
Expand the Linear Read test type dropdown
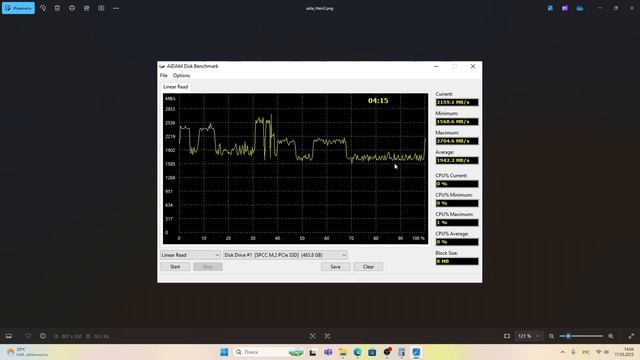[x=190, y=255]
